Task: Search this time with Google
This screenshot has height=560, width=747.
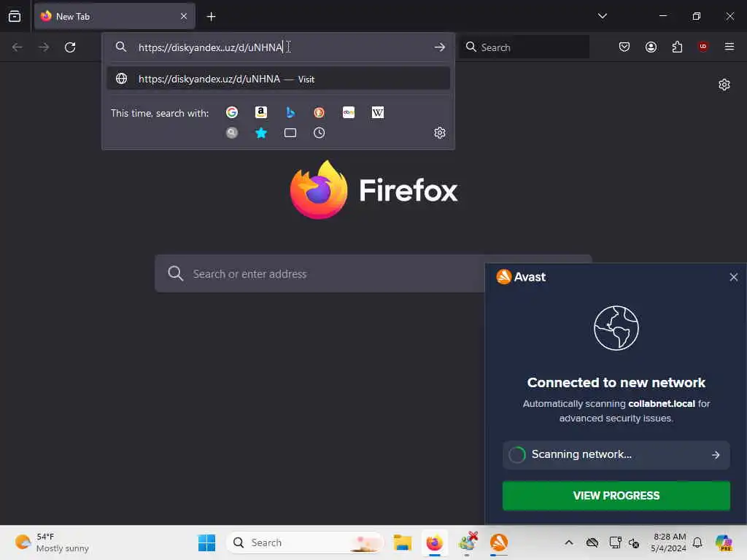Action: [232, 112]
